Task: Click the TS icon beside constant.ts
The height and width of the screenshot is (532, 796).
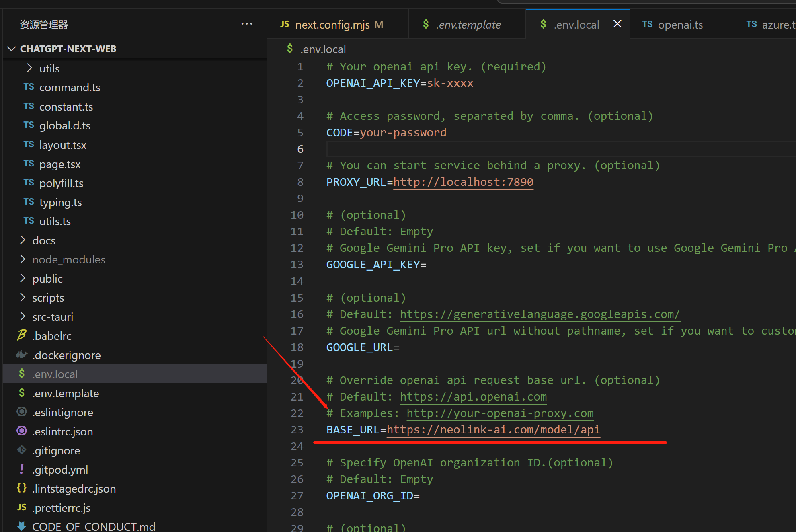Action: (x=29, y=106)
